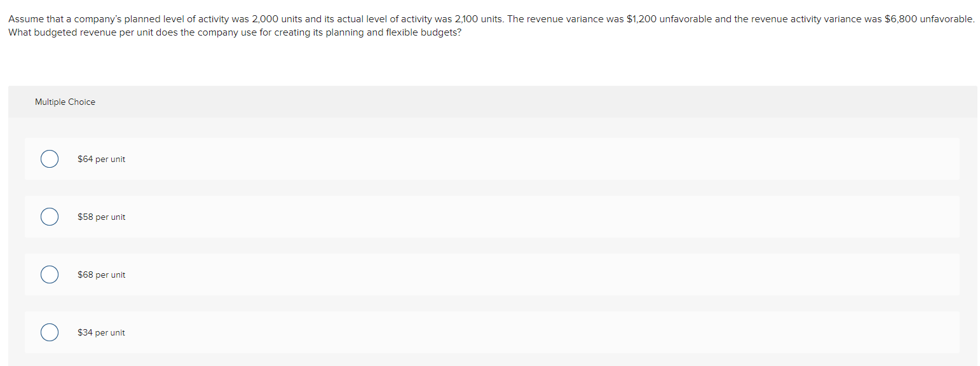Select the $68 per unit radio button
This screenshot has width=980, height=366.
click(x=49, y=274)
